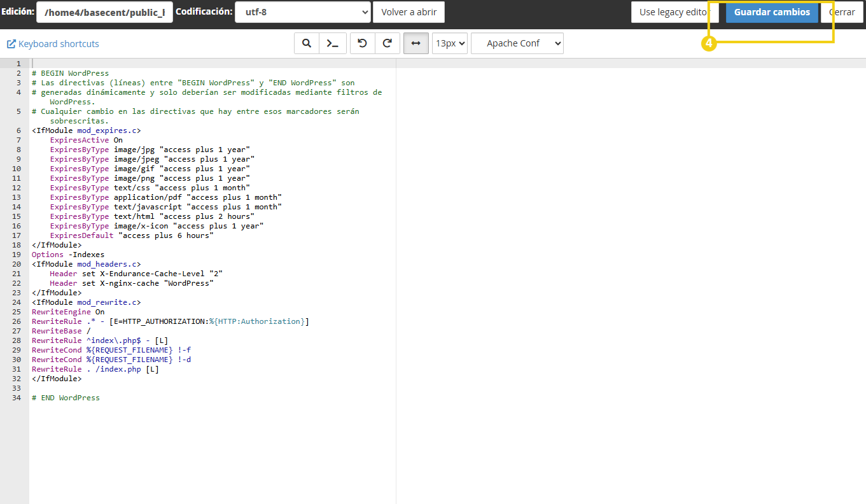Open the editor search tool

[306, 43]
